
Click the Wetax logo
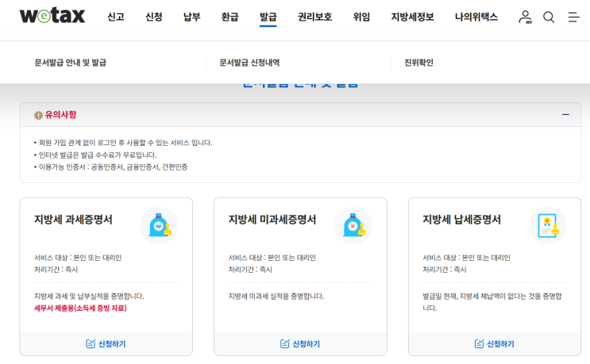52,17
